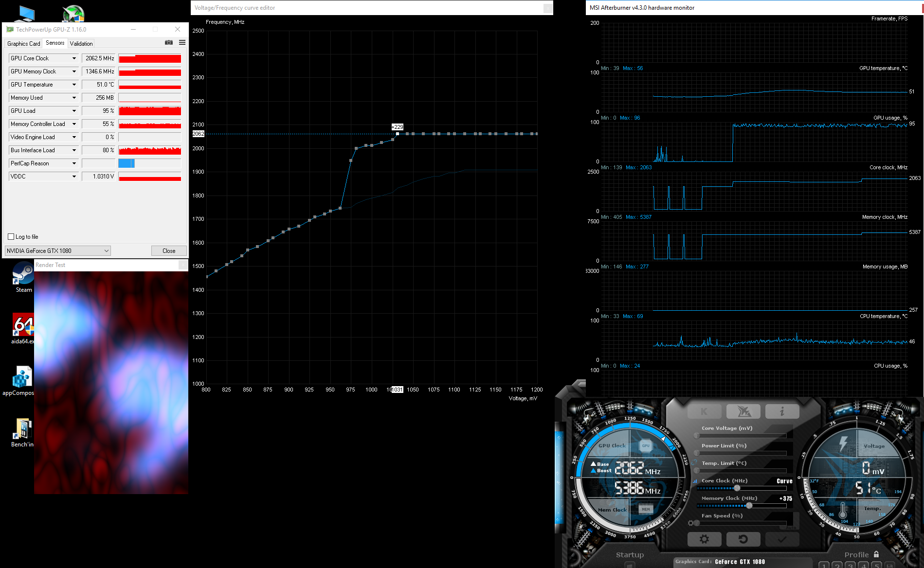Click the 'GeForce GTX 1080' graphics card label
924x568 pixels.
(740, 562)
